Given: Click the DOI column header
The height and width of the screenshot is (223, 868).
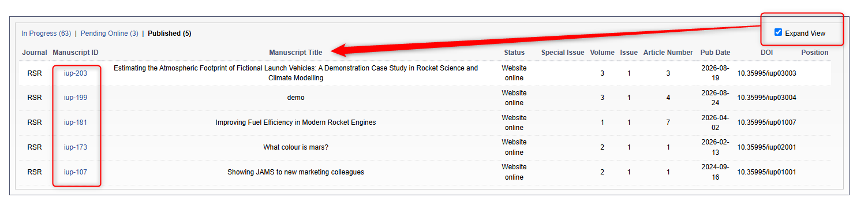Looking at the screenshot, I should click(x=766, y=53).
